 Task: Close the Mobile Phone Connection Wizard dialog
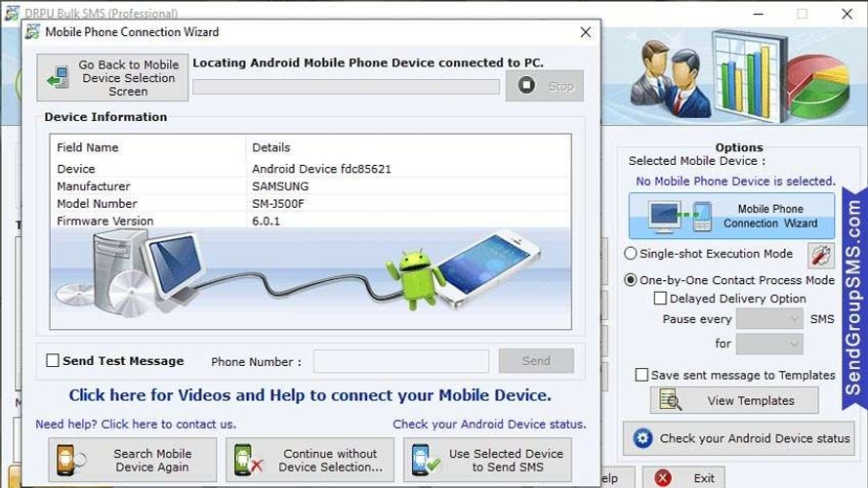tap(585, 32)
